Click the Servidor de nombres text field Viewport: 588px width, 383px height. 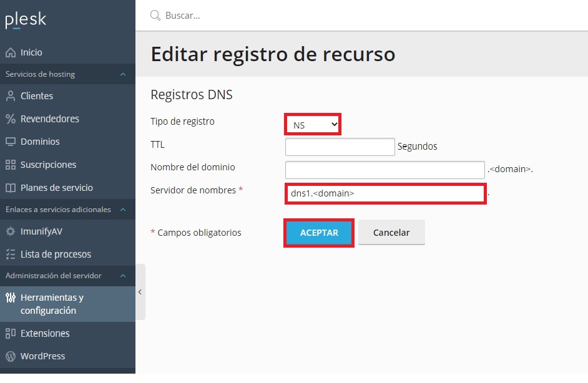point(386,194)
